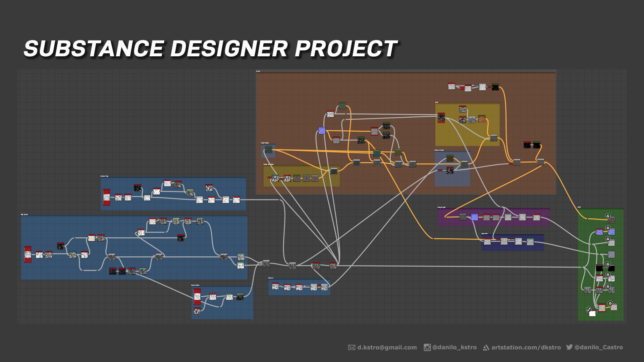Viewport: 644px width, 362px height.
Task: Select the green node inside the Color Base frame
Action: pyautogui.click(x=268, y=150)
